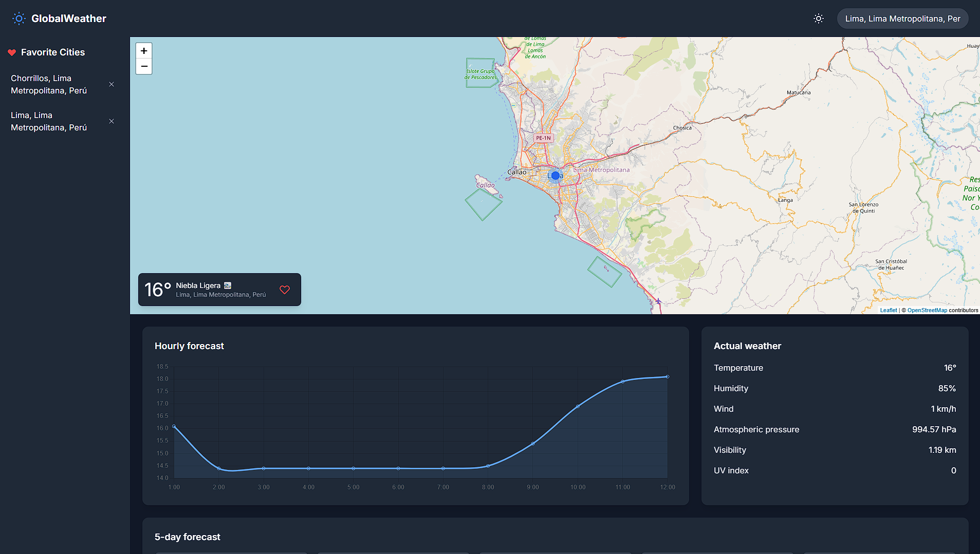Viewport: 980px width, 554px height.
Task: Toggle favorite heart on Lima weather card
Action: (285, 290)
